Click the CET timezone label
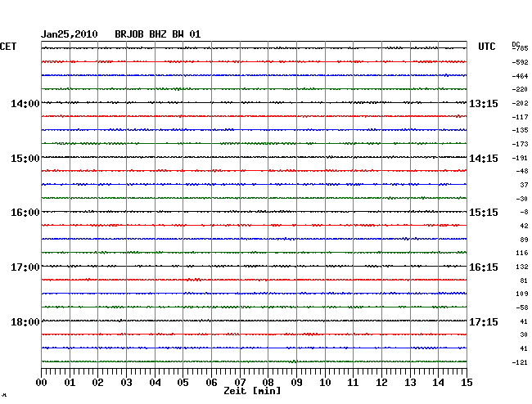 click(8, 47)
